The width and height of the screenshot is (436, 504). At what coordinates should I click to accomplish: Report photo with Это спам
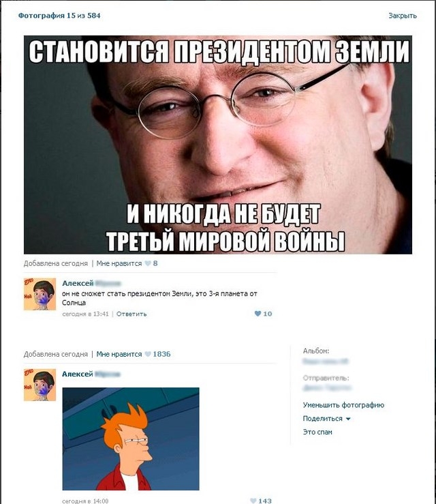[317, 432]
